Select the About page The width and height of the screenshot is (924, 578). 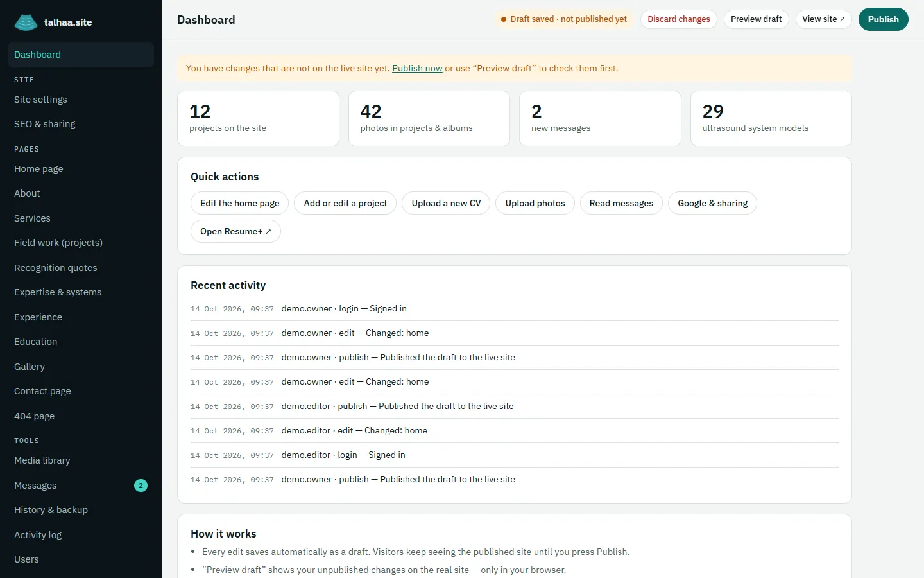click(81, 193)
